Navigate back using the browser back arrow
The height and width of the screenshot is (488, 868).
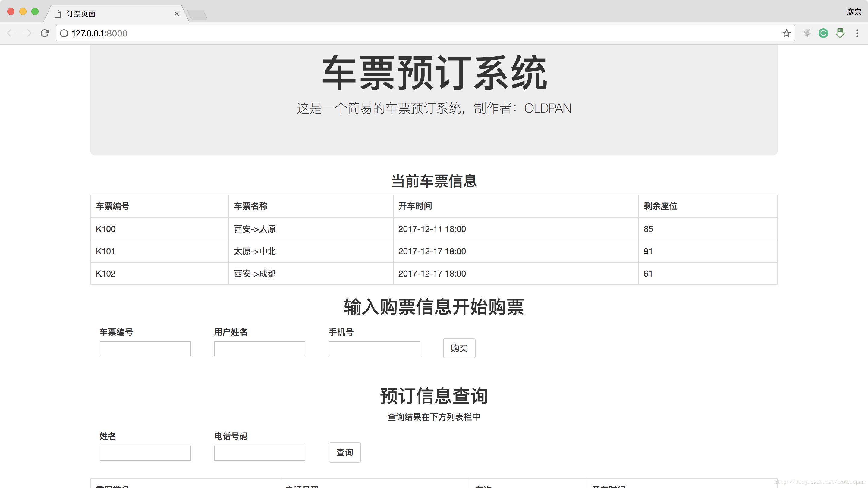click(11, 33)
